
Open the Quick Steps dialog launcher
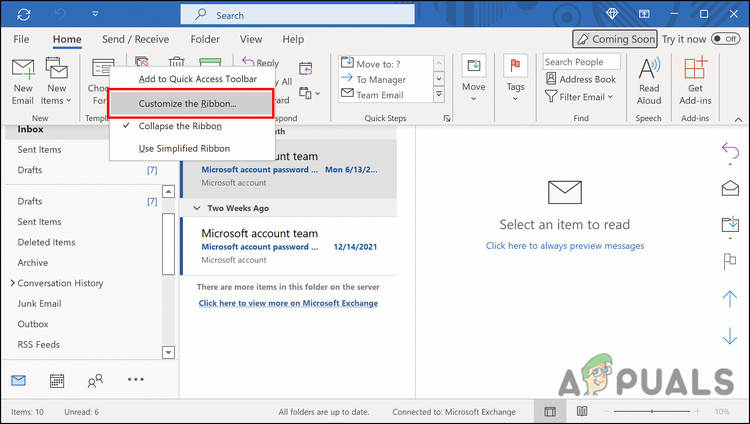pyautogui.click(x=447, y=118)
